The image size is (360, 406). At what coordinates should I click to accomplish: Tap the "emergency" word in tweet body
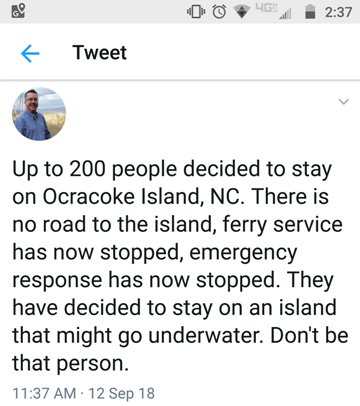click(x=243, y=253)
